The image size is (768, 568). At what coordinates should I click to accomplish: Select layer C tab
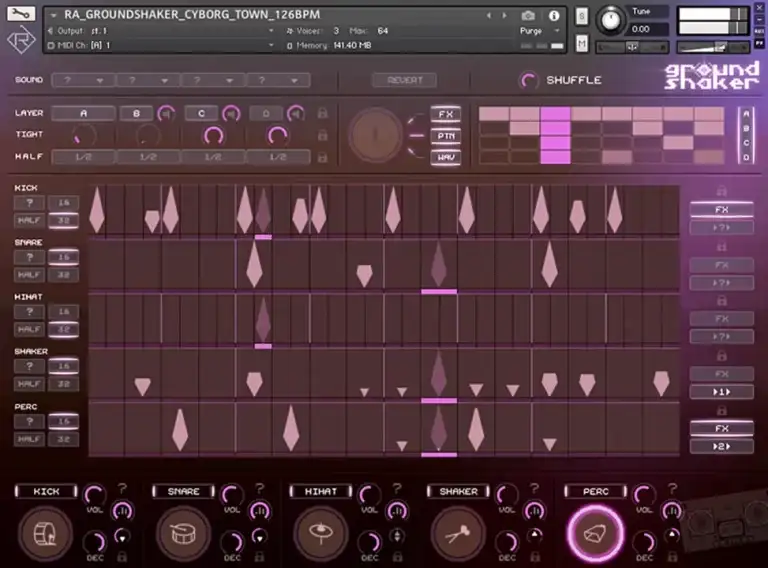(x=201, y=114)
